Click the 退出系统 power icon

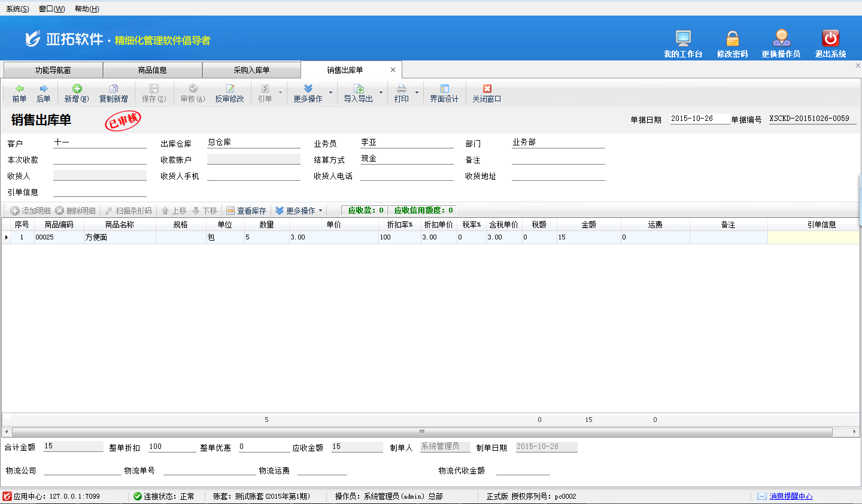tap(830, 38)
